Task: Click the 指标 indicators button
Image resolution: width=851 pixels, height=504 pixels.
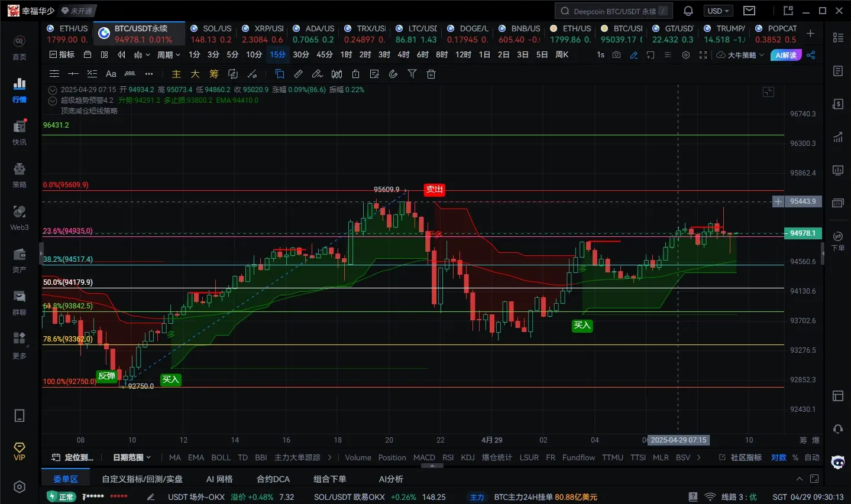Action: 62,54
